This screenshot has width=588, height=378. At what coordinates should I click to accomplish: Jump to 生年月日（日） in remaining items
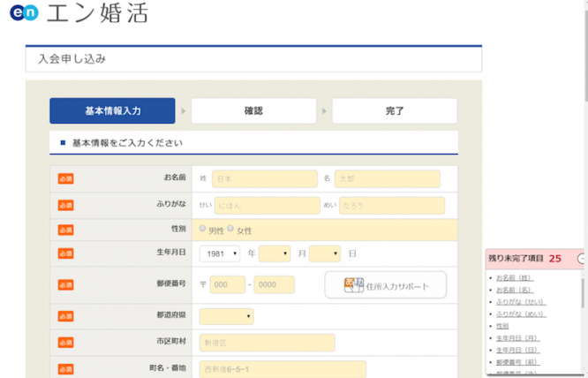pyautogui.click(x=518, y=351)
